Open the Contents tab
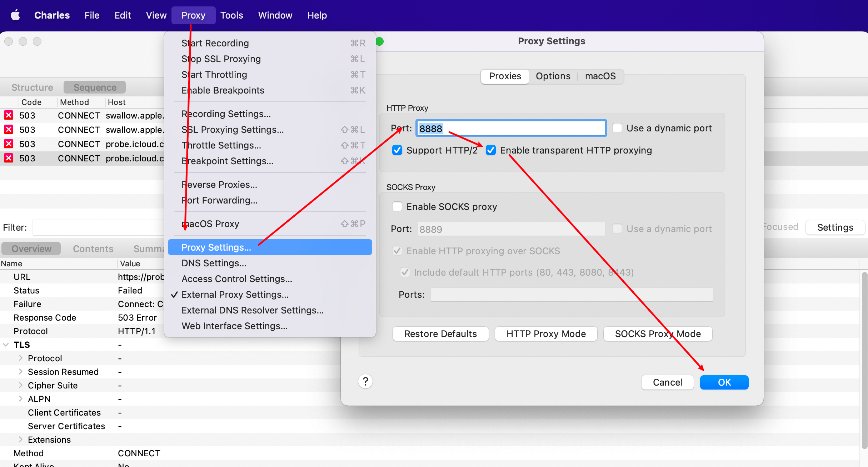868x467 pixels. pos(93,249)
